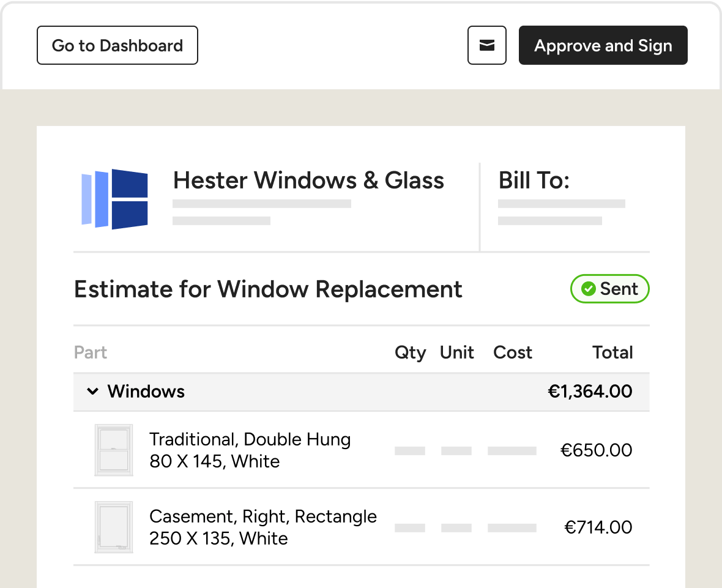Open the Double Hung window thumbnail
Screen dimensions: 722x588
pyautogui.click(x=114, y=450)
